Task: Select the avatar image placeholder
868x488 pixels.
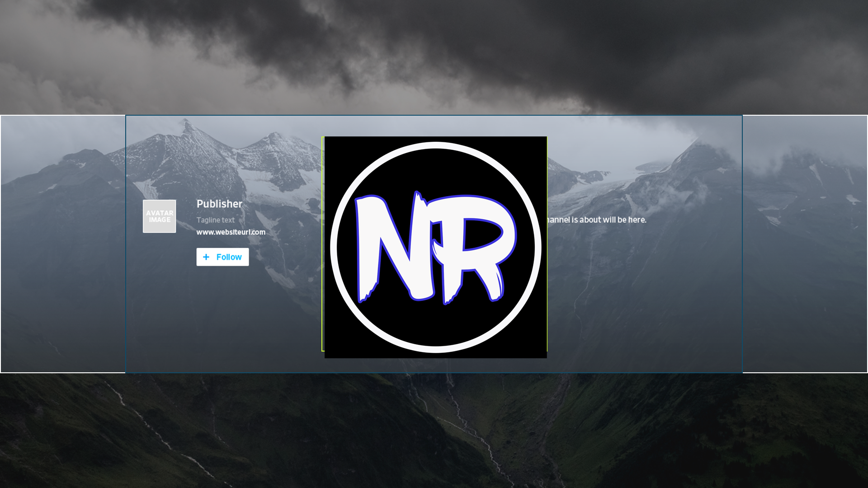Action: click(159, 216)
